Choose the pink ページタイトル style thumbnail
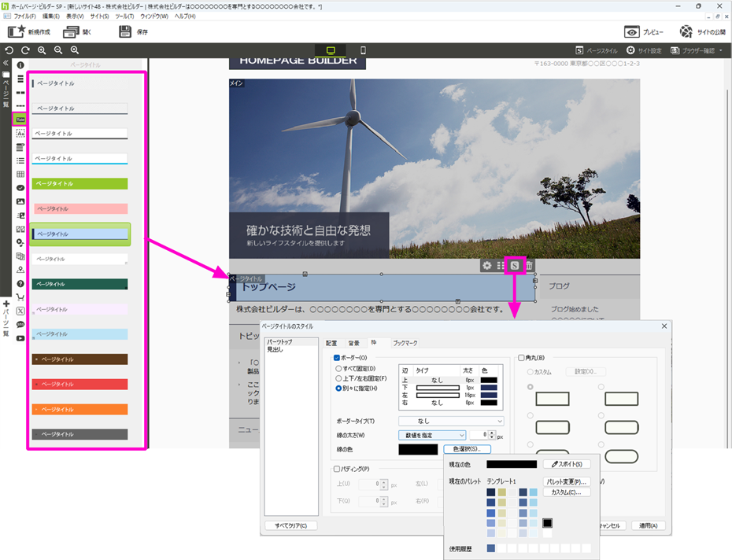The width and height of the screenshot is (732, 560). click(x=79, y=208)
